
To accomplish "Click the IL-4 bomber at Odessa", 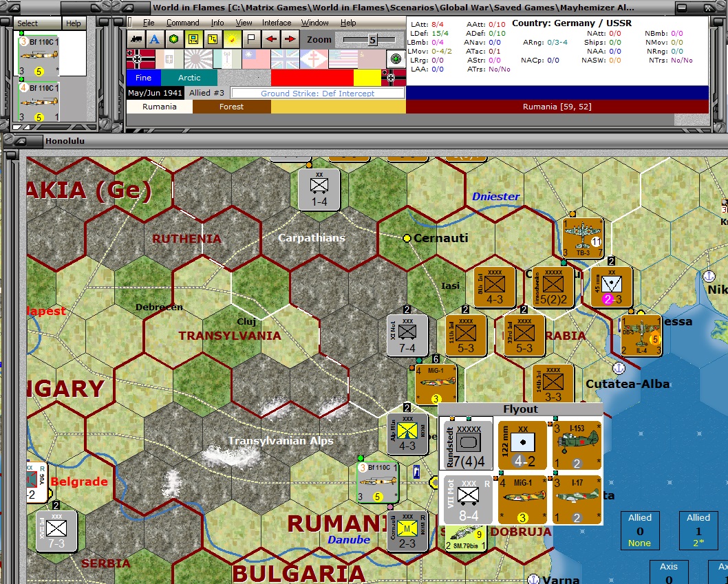I will pos(641,335).
